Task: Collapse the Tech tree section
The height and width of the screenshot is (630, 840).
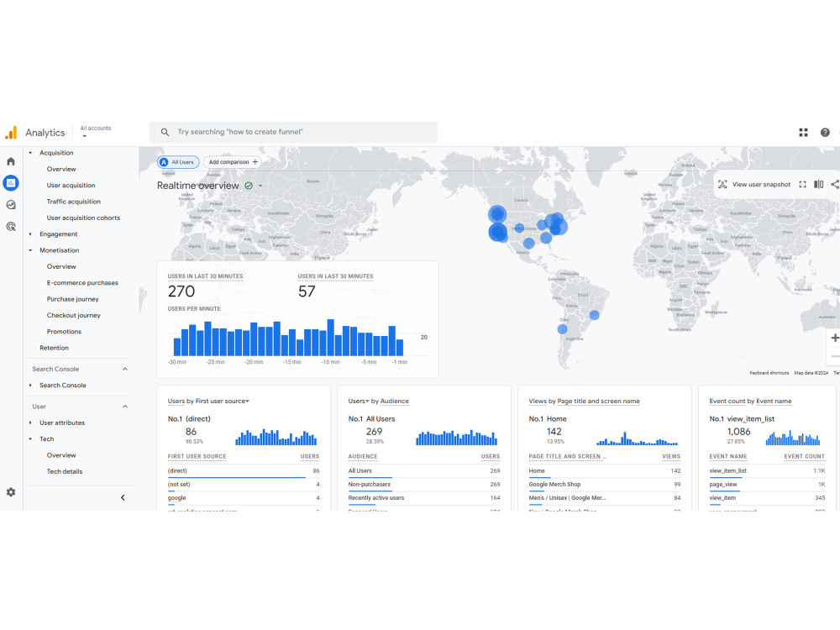Action: tap(30, 438)
